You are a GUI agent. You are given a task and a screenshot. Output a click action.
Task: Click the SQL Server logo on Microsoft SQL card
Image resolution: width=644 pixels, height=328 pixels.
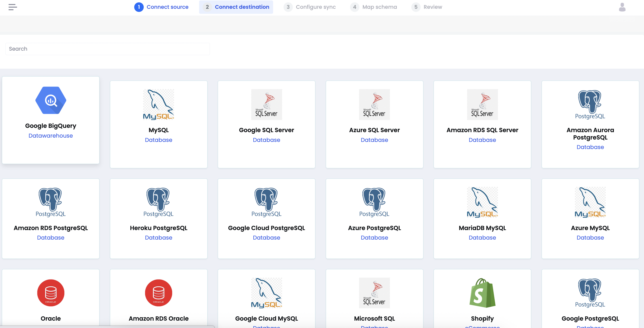coord(374,293)
